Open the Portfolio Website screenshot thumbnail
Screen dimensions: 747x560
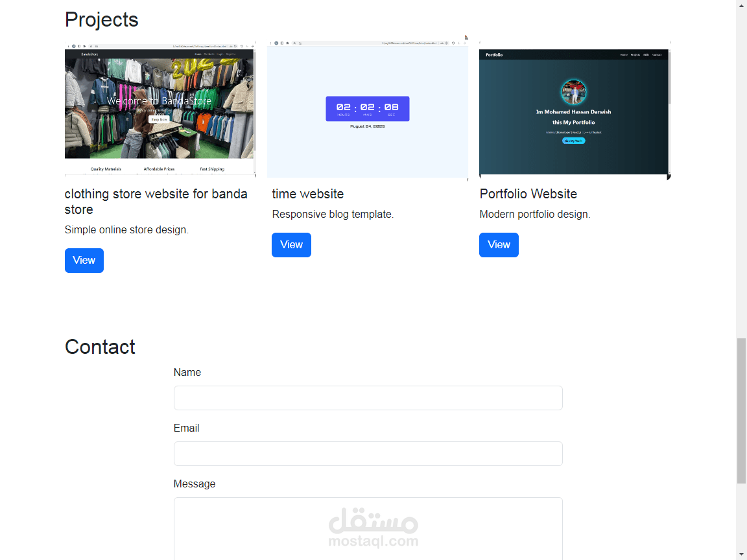575,110
